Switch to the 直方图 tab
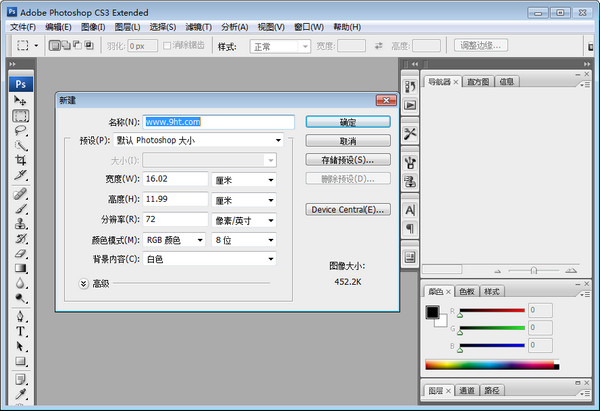 478,82
